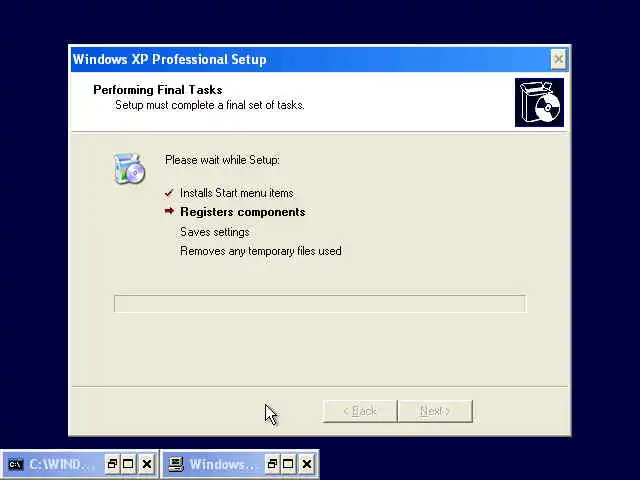Maximize the minimized C:\WIND... window
Viewport: 640px width, 480px height.
128,464
